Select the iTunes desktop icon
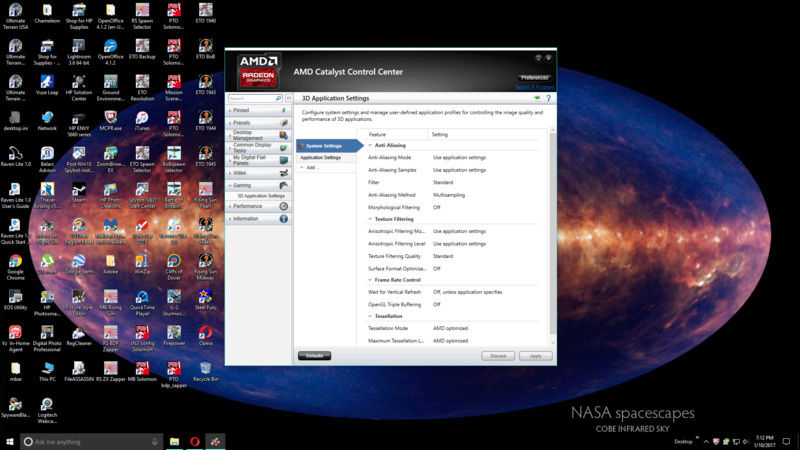 [142, 121]
